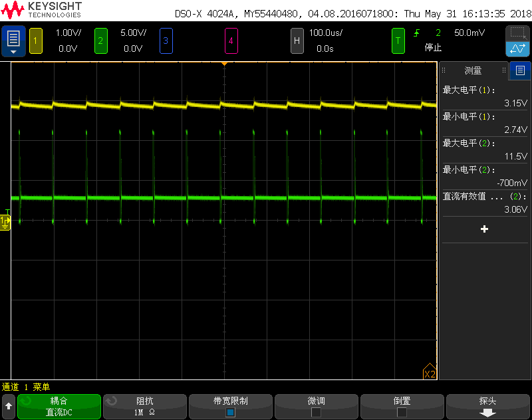This screenshot has width=532, height=420.
Task: Open the main menu icon at top left
Action: [x=13, y=41]
